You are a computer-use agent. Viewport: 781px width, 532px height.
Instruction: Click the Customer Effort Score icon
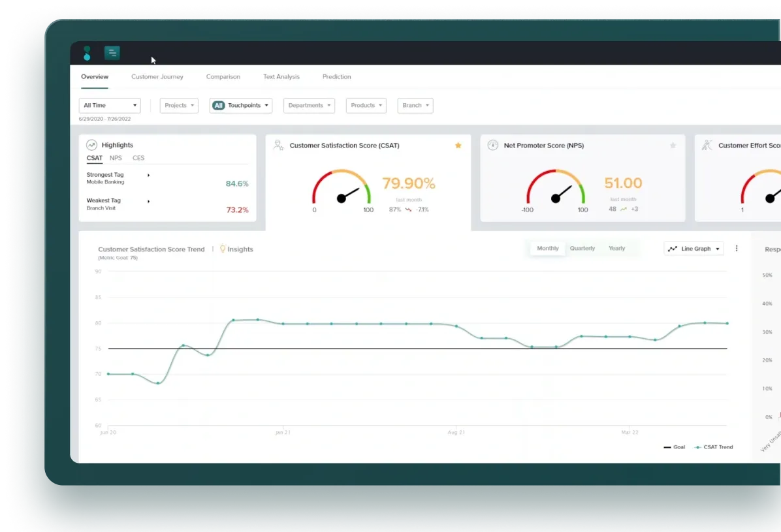pyautogui.click(x=707, y=146)
